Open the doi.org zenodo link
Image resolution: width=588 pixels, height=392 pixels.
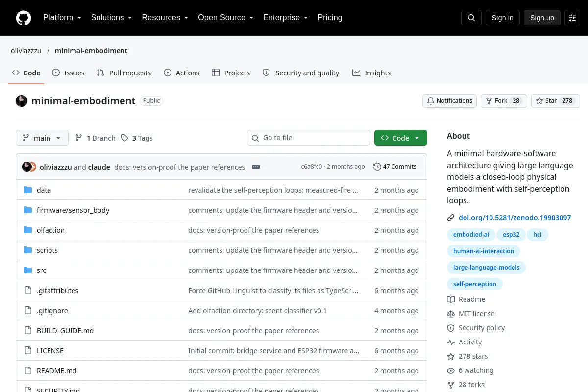tap(514, 218)
